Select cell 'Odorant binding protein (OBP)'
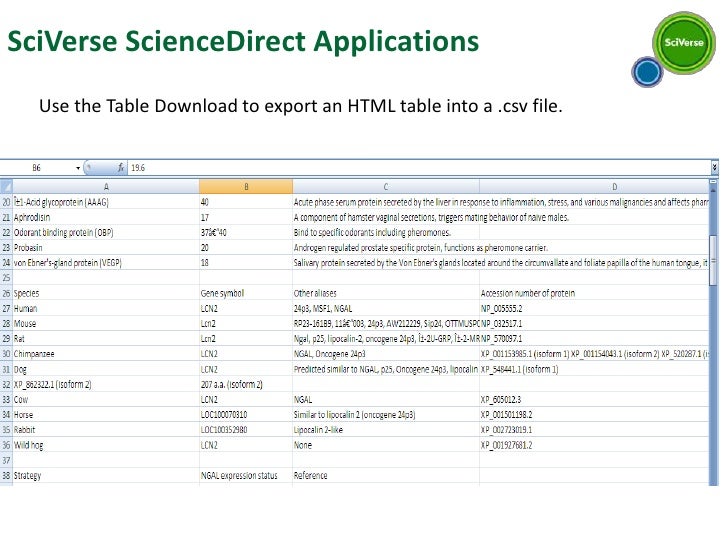 [x=106, y=233]
